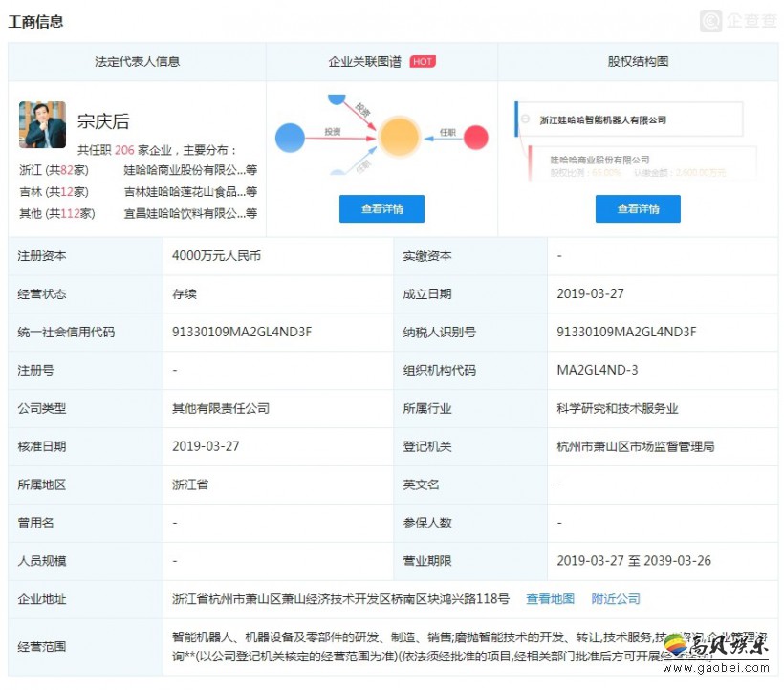The height and width of the screenshot is (690, 784).
Task: Click the name 宗庆后
Action: [x=103, y=121]
